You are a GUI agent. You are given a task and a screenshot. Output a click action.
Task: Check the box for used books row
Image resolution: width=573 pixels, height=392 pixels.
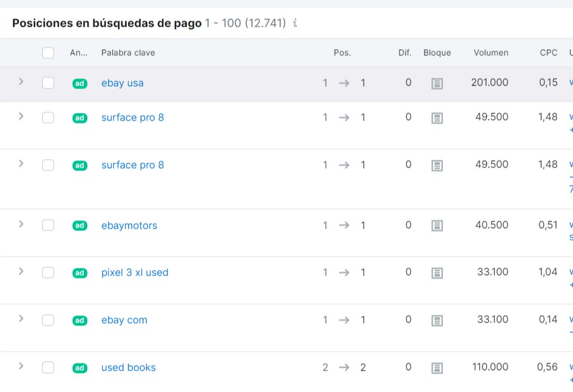click(48, 368)
